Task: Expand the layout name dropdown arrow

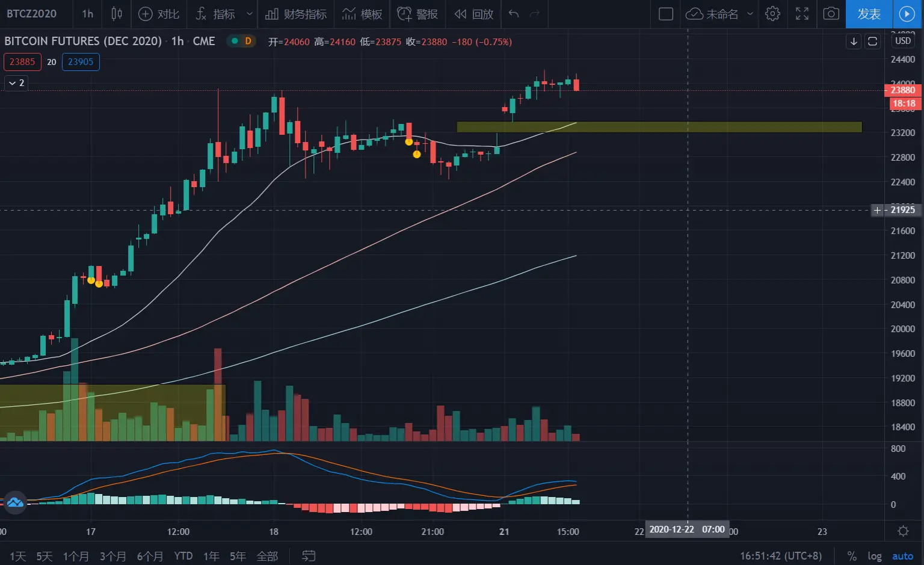Action: pos(750,14)
